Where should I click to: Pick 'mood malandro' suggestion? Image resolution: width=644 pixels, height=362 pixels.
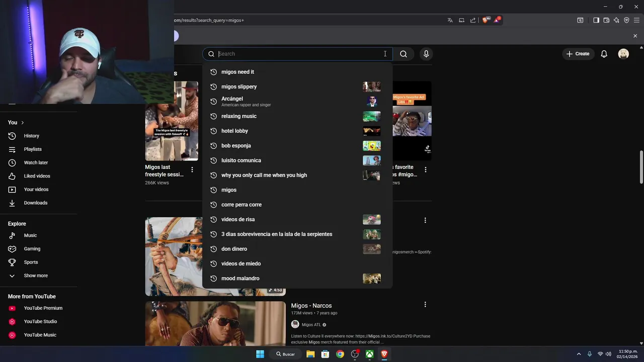point(297,279)
